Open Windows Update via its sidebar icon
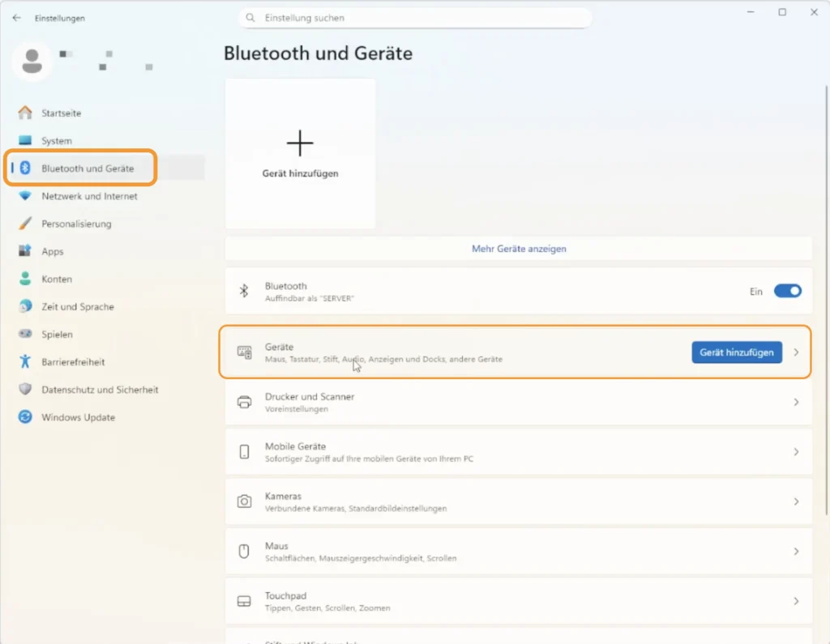Image resolution: width=830 pixels, height=644 pixels. 25,417
